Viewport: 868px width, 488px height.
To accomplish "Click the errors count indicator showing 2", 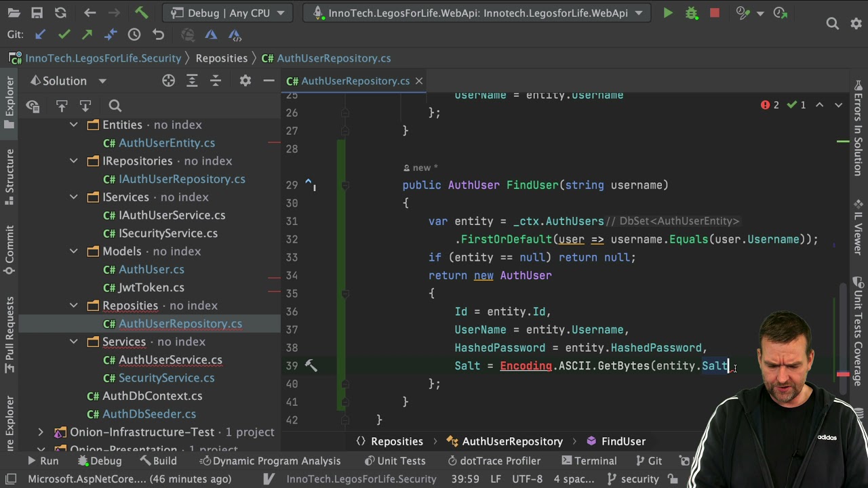I will 770,105.
